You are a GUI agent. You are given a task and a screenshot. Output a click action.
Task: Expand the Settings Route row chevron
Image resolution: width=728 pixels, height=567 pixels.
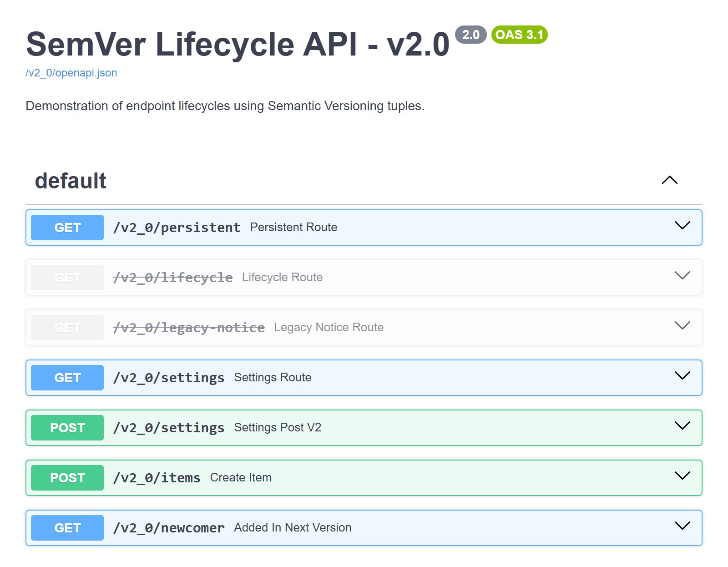pos(682,375)
